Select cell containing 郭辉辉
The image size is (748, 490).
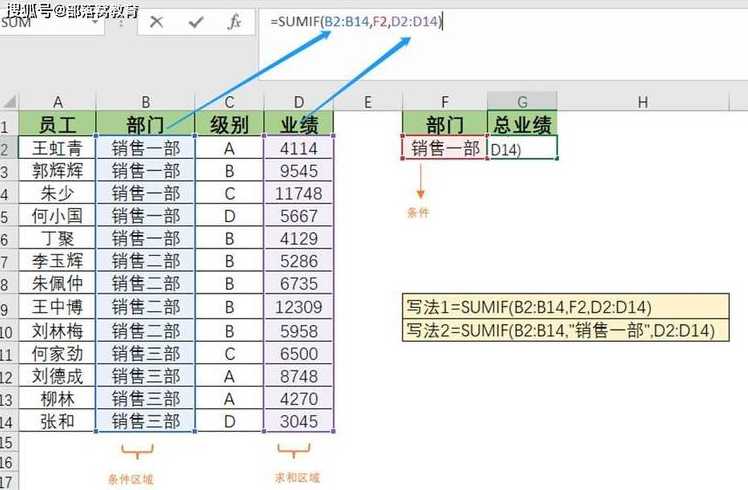57,170
